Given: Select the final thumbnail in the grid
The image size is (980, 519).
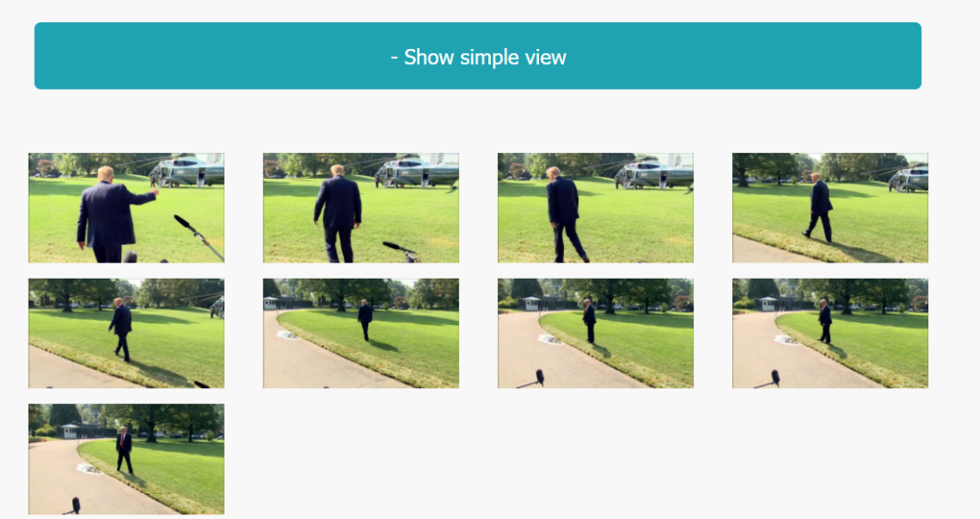Looking at the screenshot, I should 127,459.
